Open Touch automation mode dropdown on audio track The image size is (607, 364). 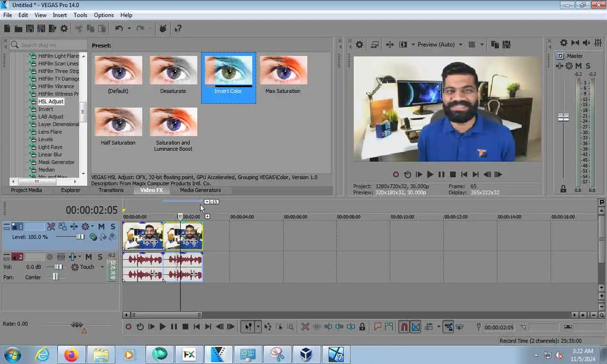coord(102,267)
